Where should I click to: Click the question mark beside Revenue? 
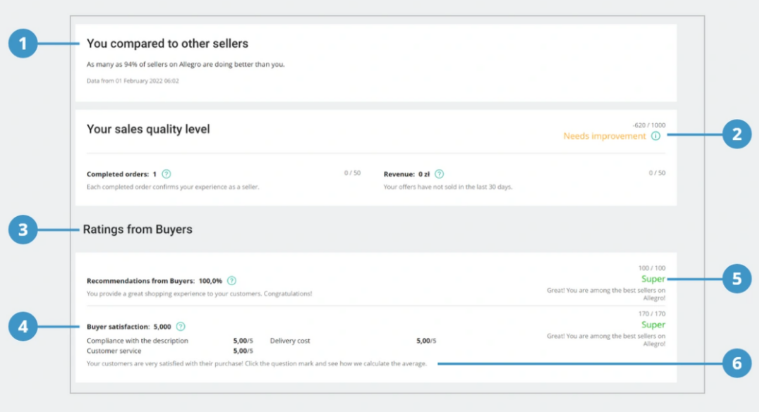point(440,174)
